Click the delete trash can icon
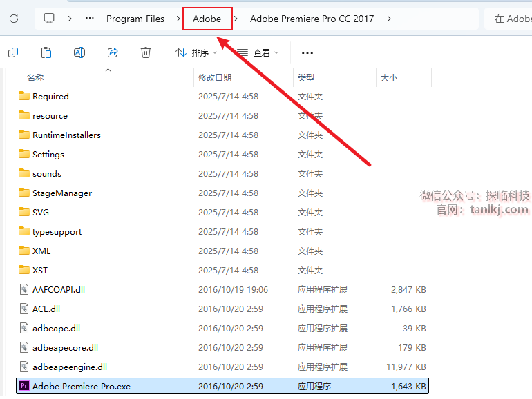 tap(146, 52)
